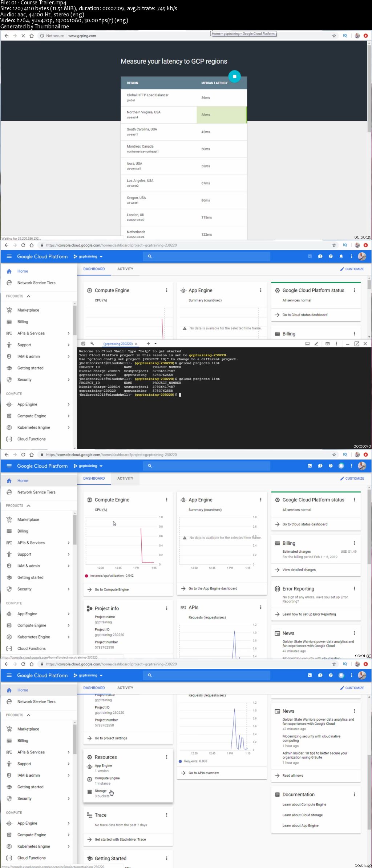
Task: Open Error Reporting card's three-dot menu
Action: click(355, 589)
